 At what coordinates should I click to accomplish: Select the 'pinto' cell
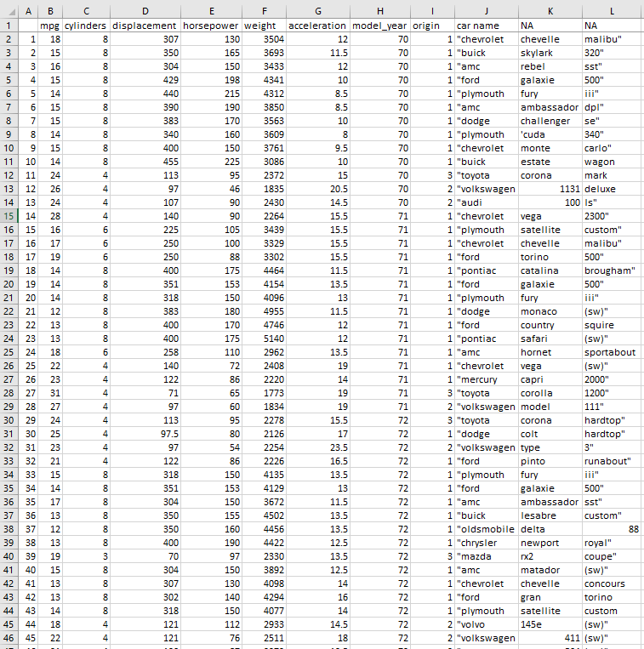tap(550, 462)
